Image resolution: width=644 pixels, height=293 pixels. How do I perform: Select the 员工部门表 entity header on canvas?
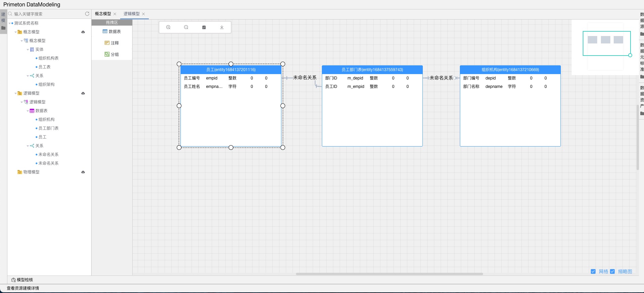(x=372, y=70)
